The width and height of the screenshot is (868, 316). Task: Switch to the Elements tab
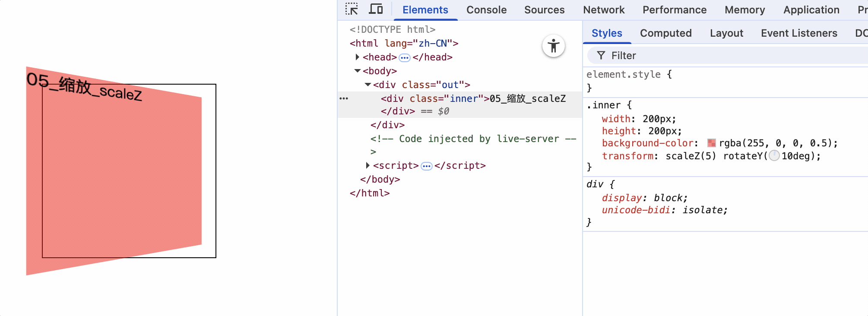(425, 10)
